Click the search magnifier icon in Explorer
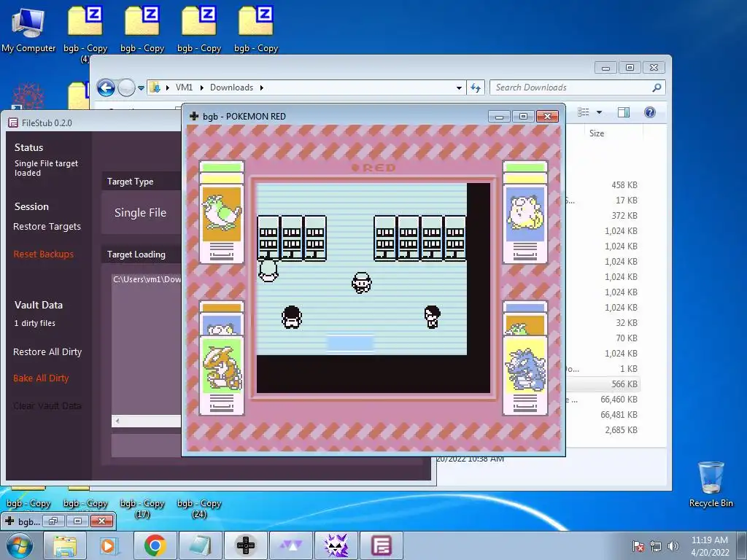Image resolution: width=747 pixels, height=560 pixels. (657, 87)
